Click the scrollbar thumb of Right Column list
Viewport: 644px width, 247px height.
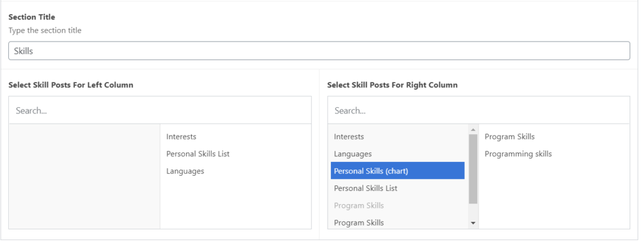click(x=473, y=169)
